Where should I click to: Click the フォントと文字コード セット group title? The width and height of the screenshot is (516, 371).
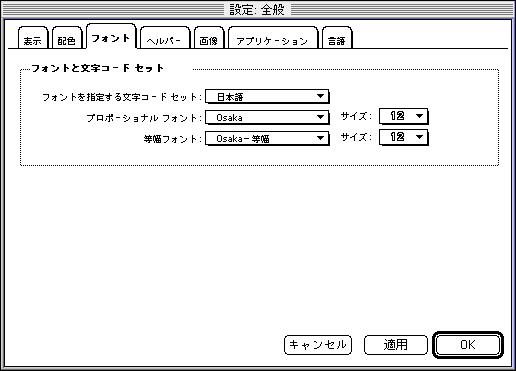(x=97, y=68)
